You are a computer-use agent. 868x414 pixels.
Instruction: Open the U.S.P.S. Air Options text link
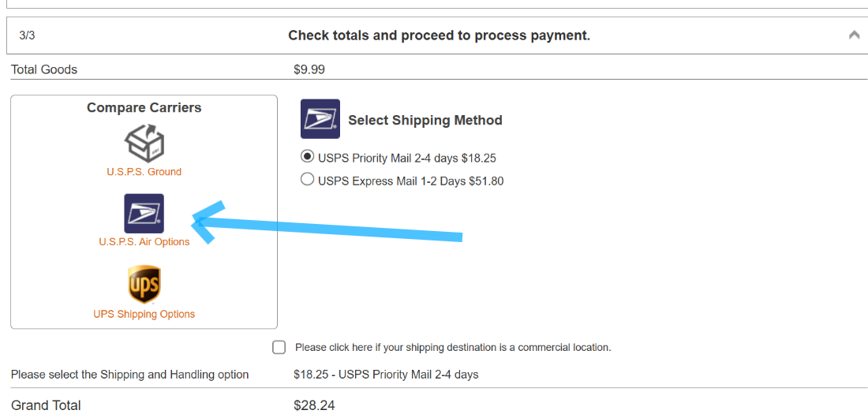point(144,242)
